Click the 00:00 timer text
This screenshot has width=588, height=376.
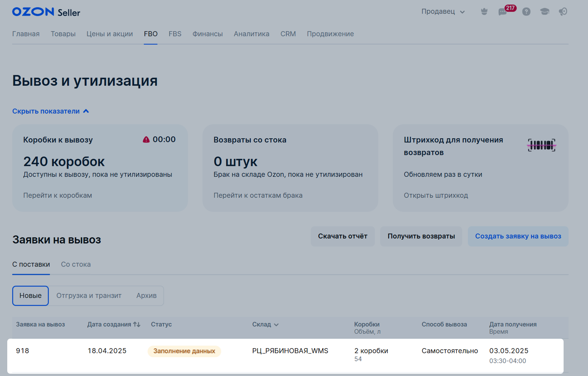coord(164,139)
